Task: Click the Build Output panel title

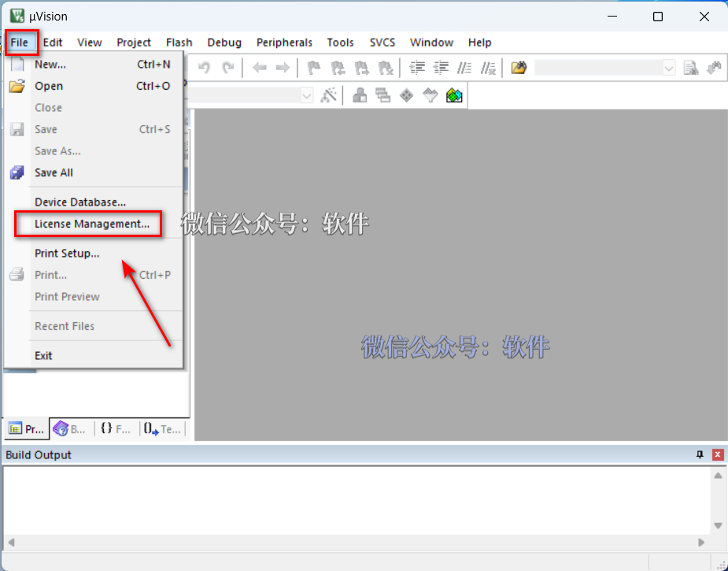Action: tap(39, 455)
